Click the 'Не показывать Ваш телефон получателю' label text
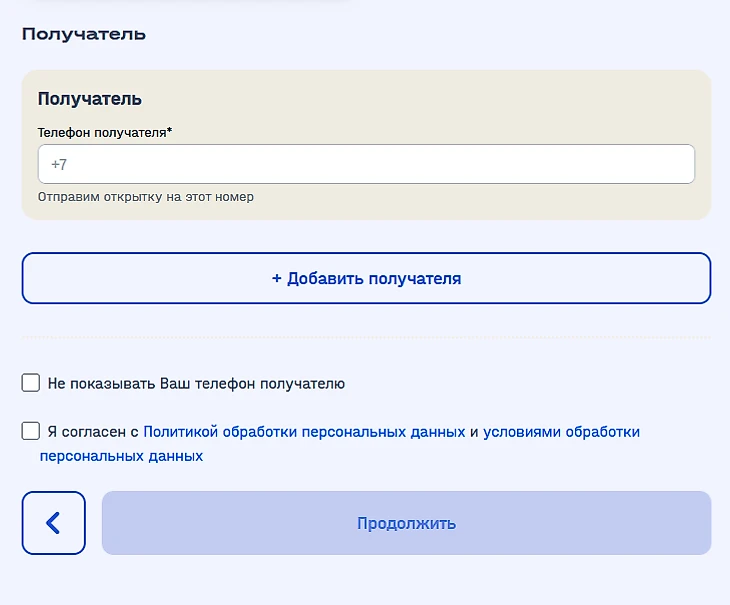 point(196,383)
